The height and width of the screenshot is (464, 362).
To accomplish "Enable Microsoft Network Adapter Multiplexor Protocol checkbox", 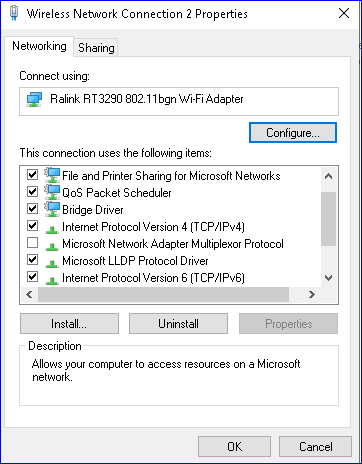I will tap(32, 243).
